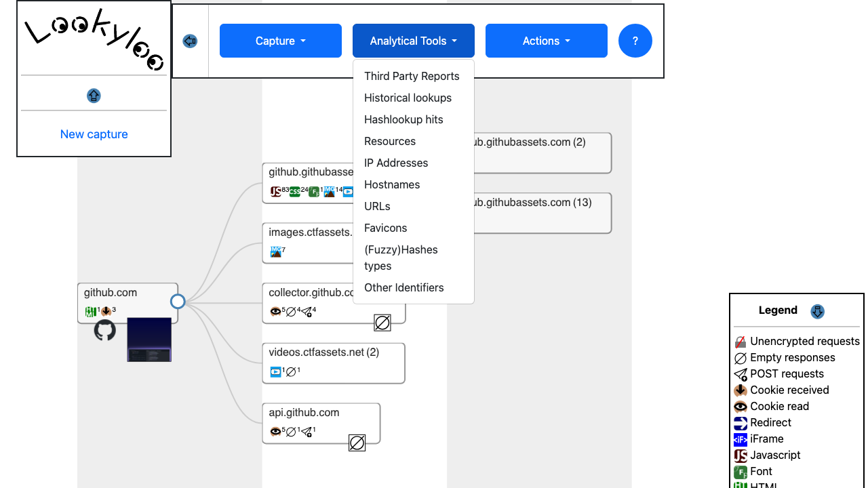Click the github.com hostname label
This screenshot has height=488, width=868.
coord(111,293)
